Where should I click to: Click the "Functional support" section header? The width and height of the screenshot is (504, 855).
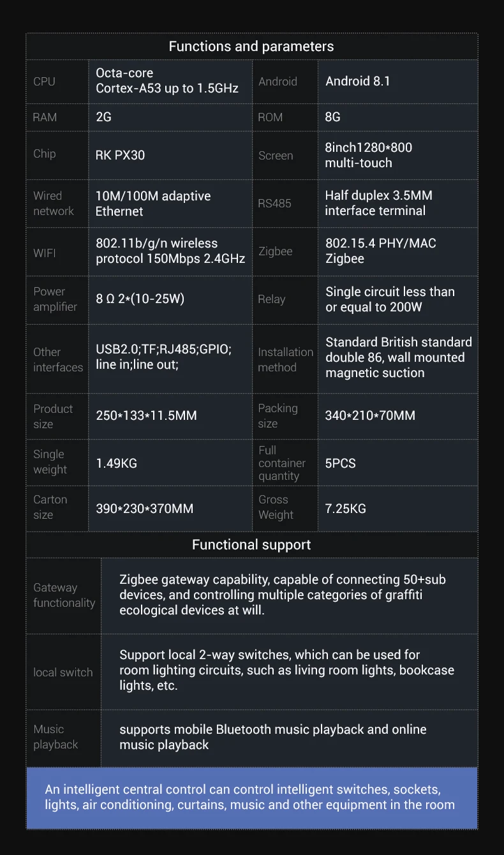[251, 545]
